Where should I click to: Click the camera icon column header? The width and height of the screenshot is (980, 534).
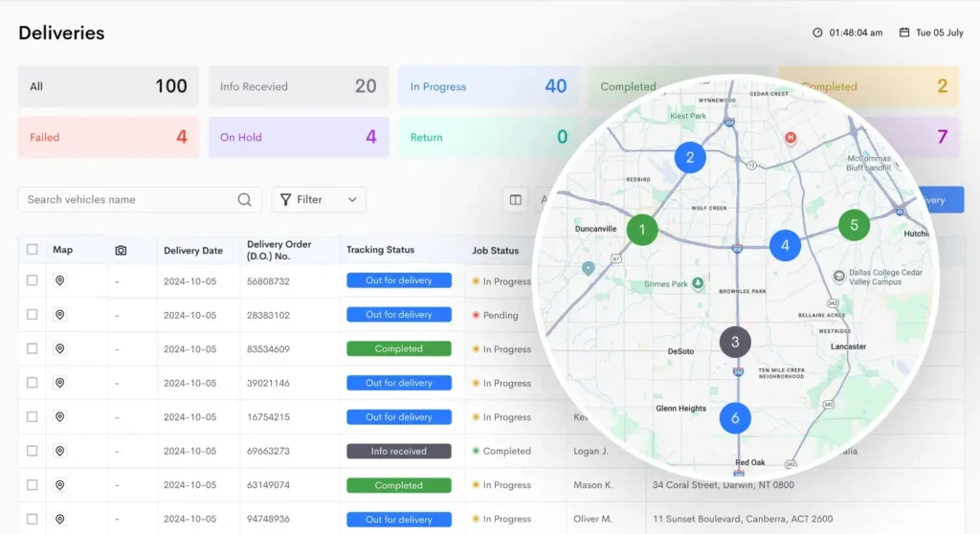(x=121, y=250)
